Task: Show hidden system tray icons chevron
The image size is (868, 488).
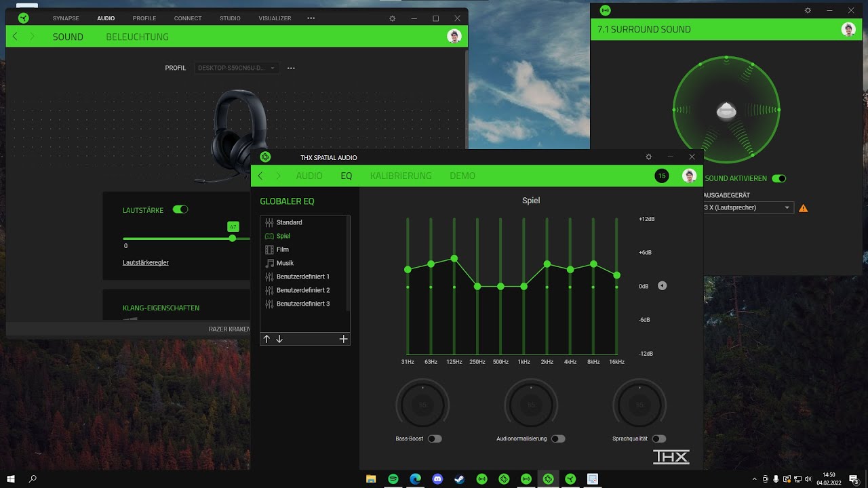Action: (755, 479)
